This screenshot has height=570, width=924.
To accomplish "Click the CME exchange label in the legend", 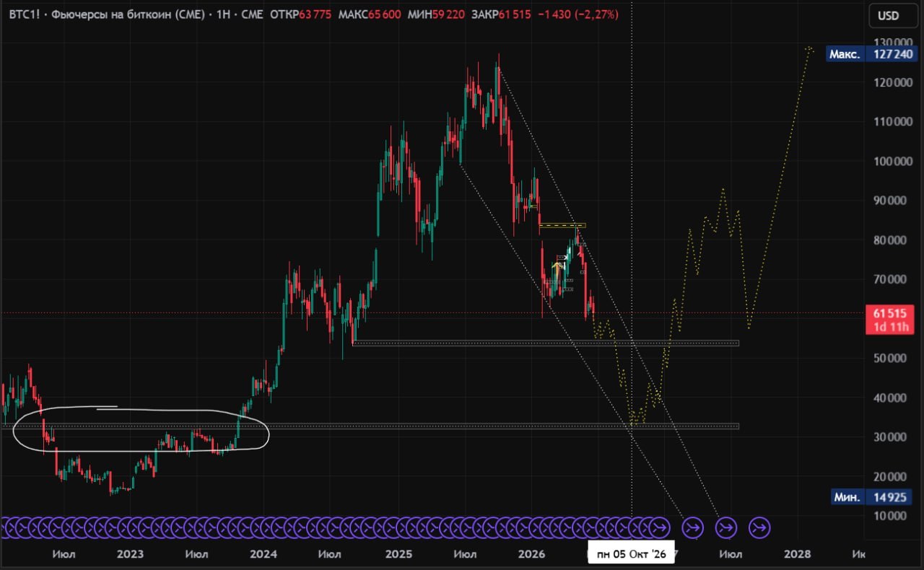I will point(251,14).
